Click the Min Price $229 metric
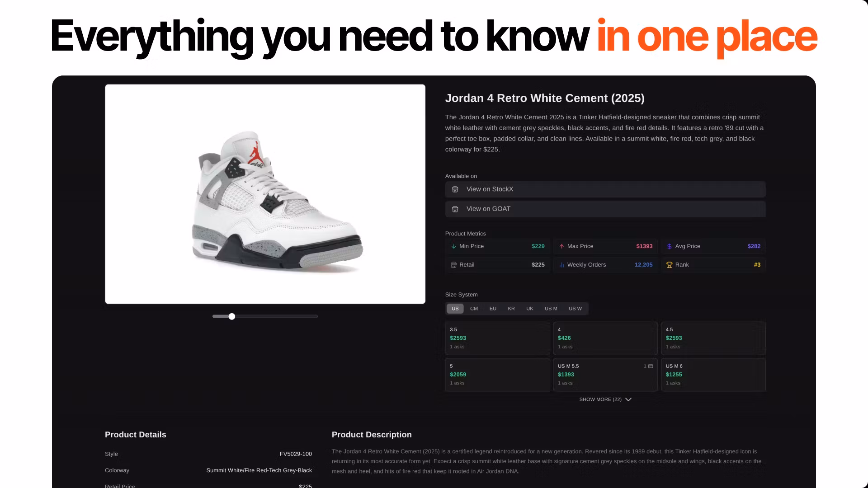Screen dimensions: 868x488 [497, 246]
